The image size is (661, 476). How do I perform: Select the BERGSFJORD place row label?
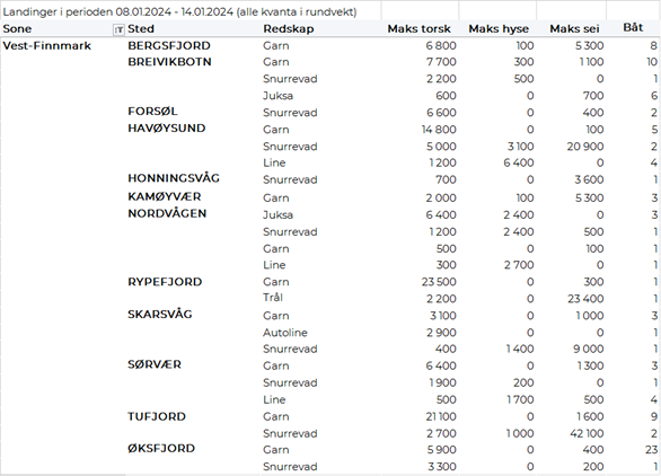(170, 46)
